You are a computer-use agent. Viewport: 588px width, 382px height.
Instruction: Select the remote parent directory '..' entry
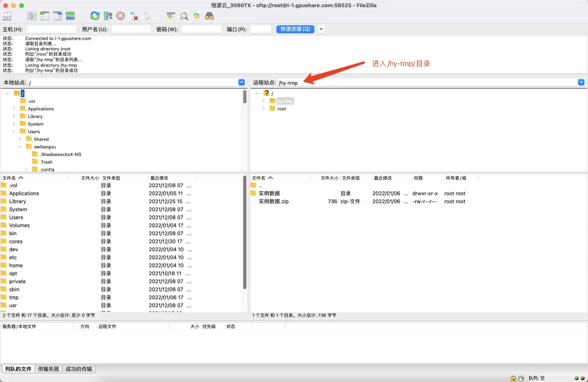click(x=260, y=185)
